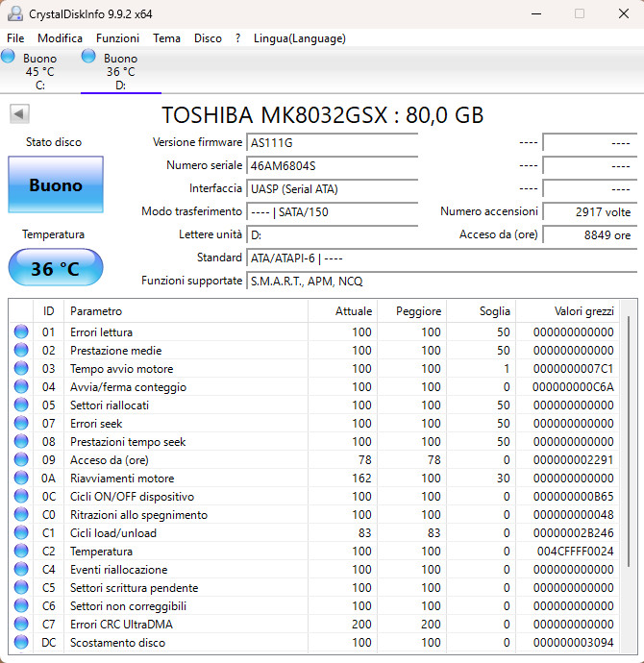The width and height of the screenshot is (644, 663).
Task: Switch to the C: disk tab at 45 °C
Action: click(39, 71)
